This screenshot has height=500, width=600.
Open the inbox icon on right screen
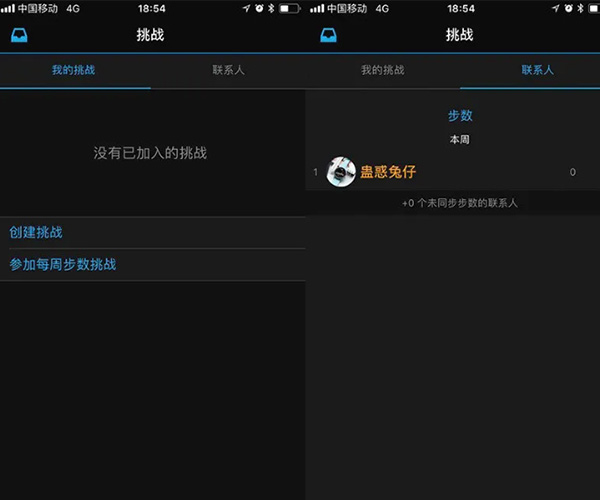pos(328,35)
